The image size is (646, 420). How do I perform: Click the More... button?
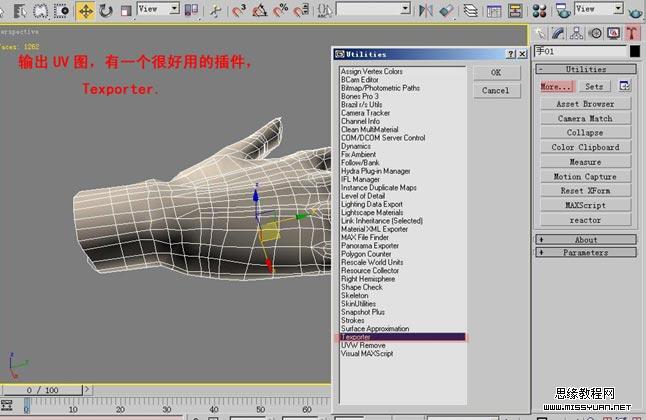pos(556,87)
